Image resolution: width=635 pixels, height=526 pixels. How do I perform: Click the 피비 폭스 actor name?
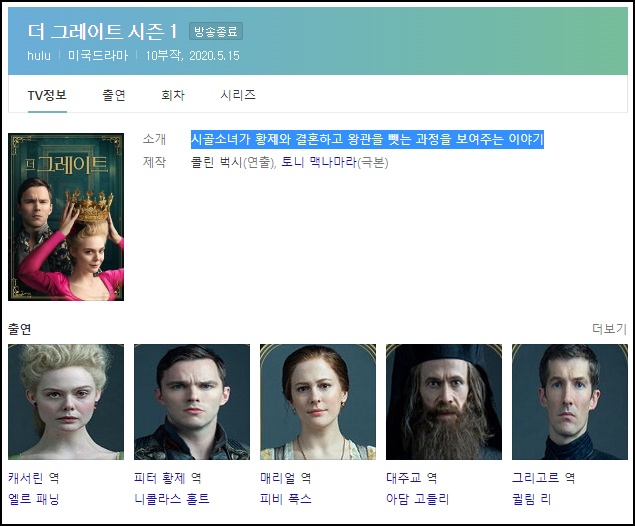286,499
